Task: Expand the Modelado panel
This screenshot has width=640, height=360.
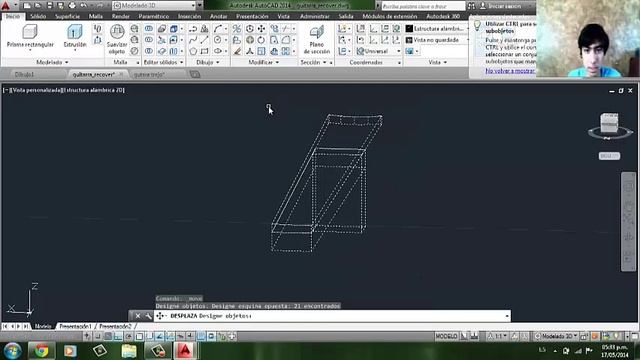Action: 52,62
